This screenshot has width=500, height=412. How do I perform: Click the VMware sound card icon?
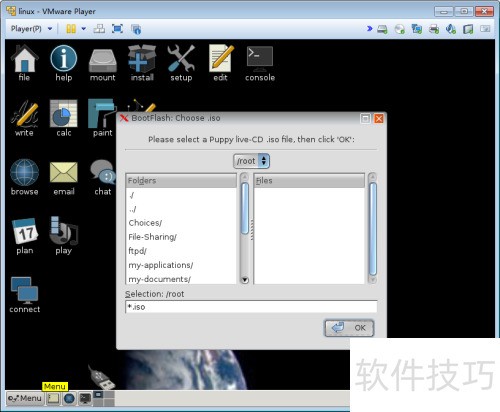[451, 29]
